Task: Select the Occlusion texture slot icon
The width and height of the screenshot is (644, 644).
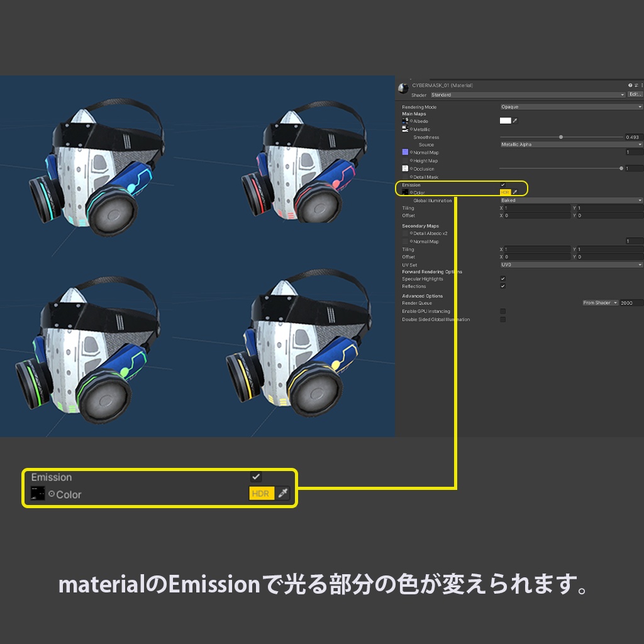Action: (406, 169)
